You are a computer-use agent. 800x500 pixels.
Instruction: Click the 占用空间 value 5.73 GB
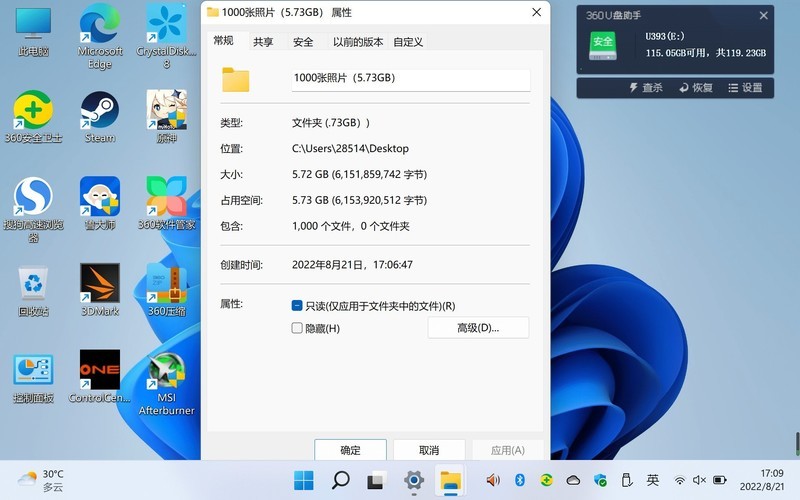tap(359, 200)
